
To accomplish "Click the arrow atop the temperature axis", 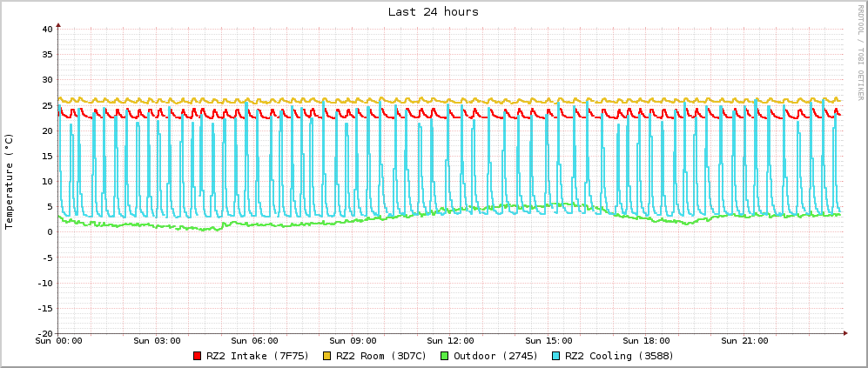I will [58, 24].
